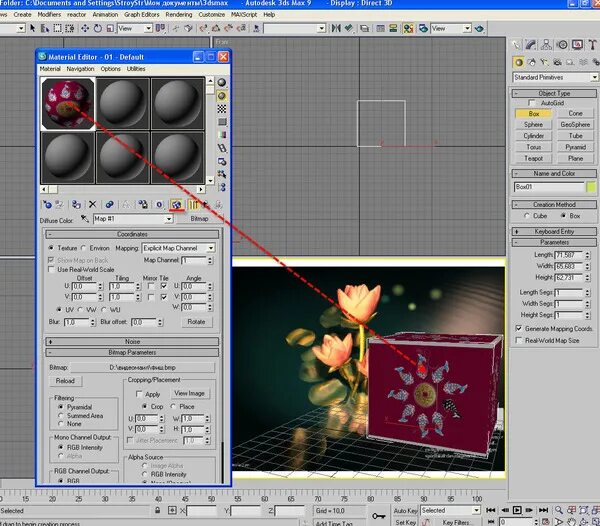Open the Graph Editors menu
The image size is (600, 526).
pyautogui.click(x=142, y=15)
